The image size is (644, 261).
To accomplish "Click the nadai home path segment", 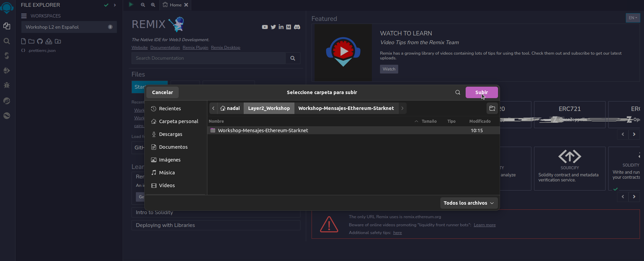I will coord(230,108).
